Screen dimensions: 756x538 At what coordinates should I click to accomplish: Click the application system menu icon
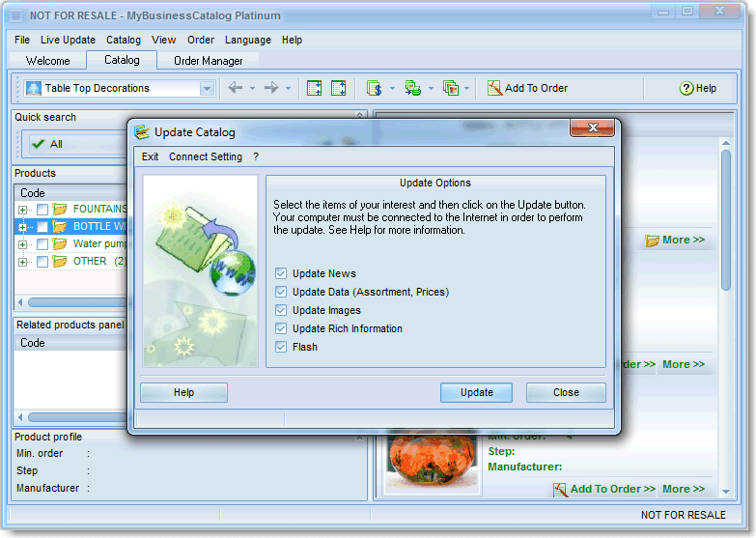click(x=15, y=15)
